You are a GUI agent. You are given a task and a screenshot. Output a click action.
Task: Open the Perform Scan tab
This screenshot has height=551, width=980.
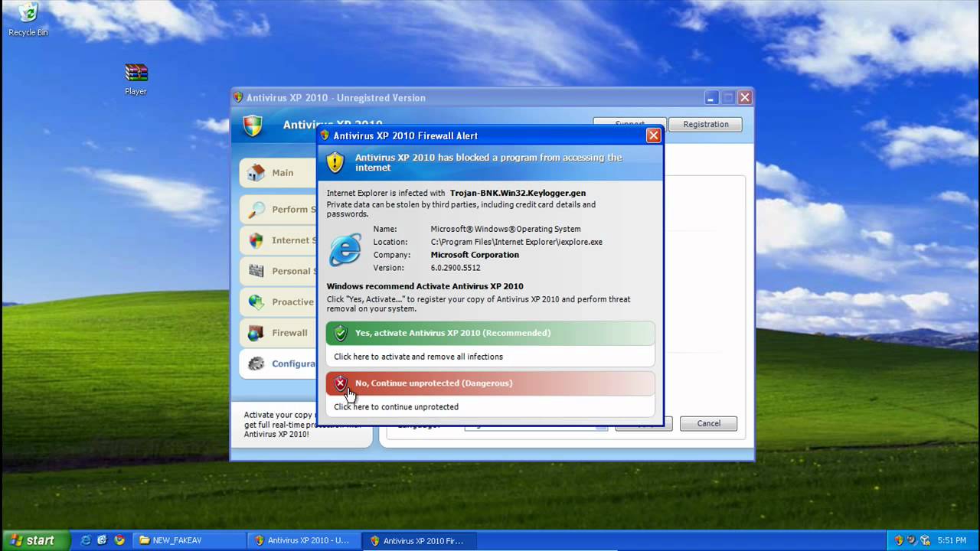click(279, 209)
